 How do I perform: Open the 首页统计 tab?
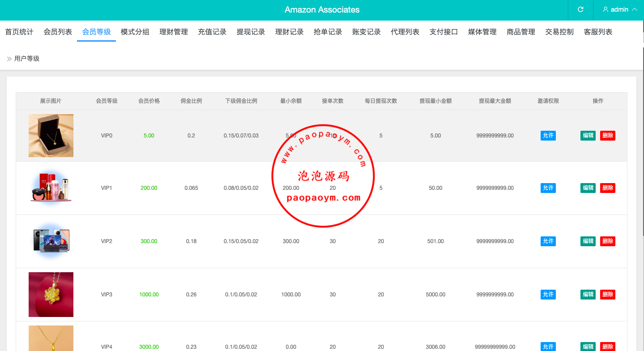tap(19, 32)
